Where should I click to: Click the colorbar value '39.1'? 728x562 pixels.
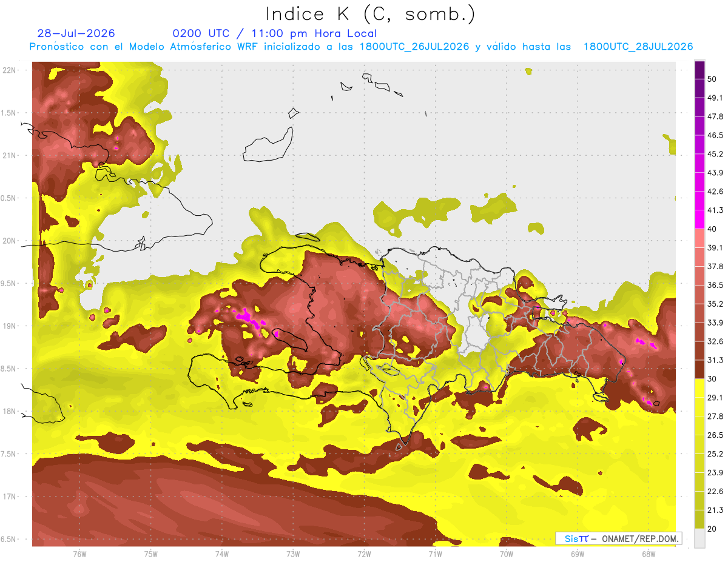715,247
